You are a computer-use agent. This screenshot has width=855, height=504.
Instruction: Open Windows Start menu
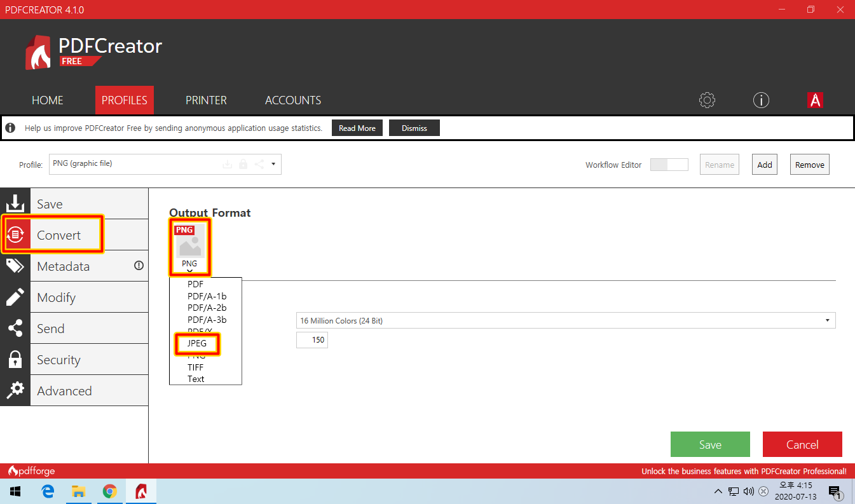tap(15, 491)
